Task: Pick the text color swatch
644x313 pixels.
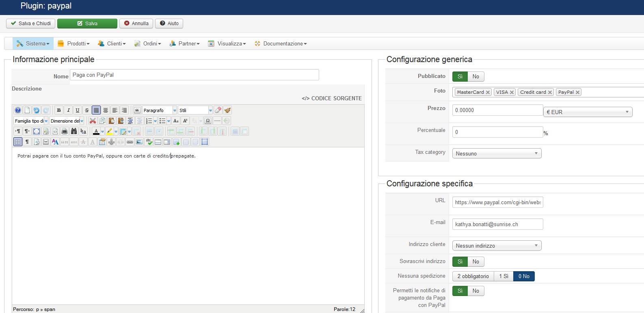Action: [96, 131]
